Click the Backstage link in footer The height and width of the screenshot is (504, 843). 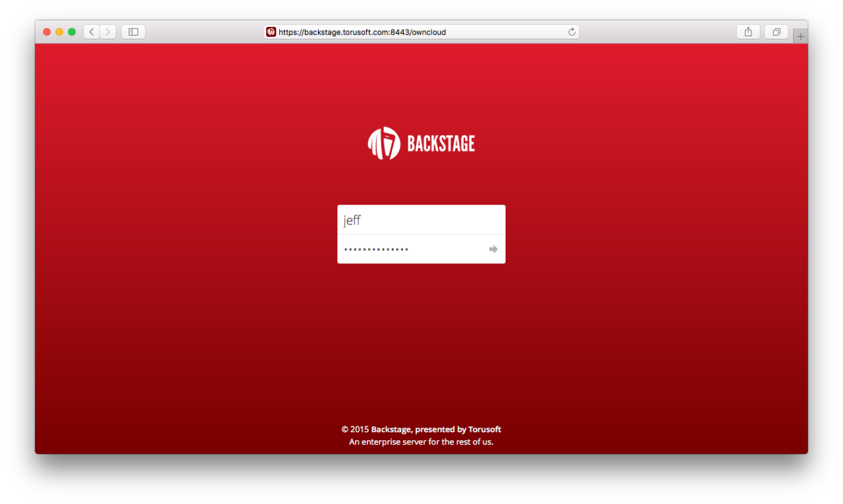pyautogui.click(x=391, y=429)
